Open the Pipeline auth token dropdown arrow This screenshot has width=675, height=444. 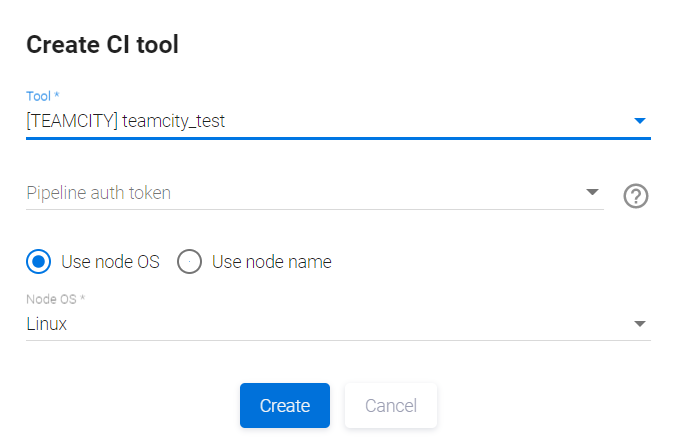tap(592, 192)
